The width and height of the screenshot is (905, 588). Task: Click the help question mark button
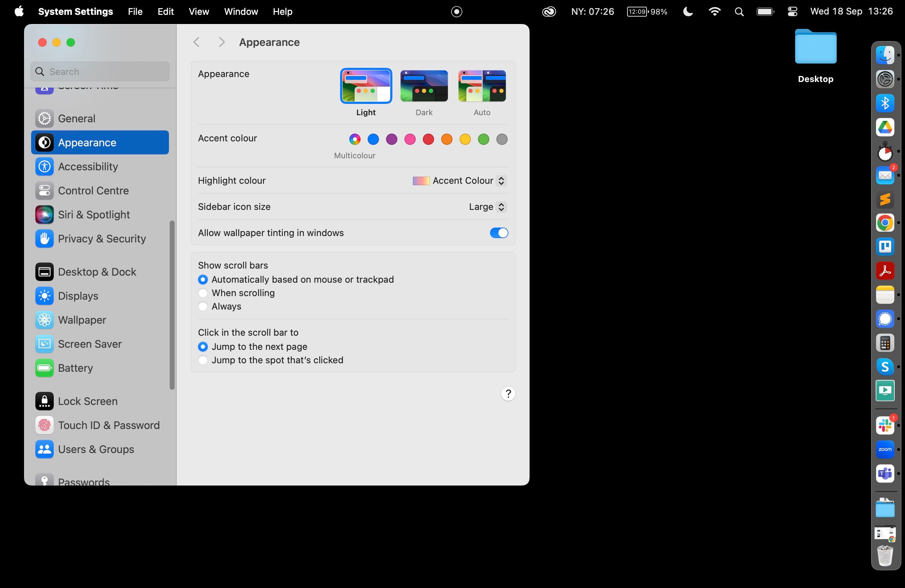pyautogui.click(x=508, y=394)
